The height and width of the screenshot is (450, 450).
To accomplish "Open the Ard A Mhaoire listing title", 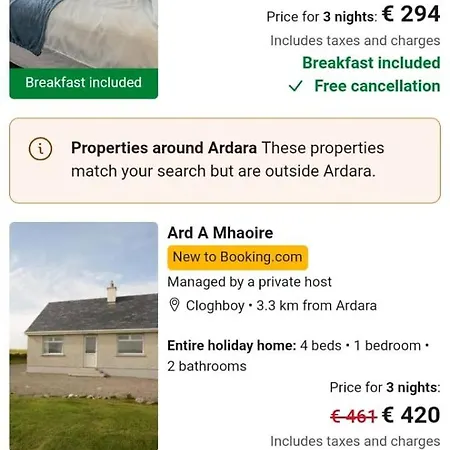I will (x=220, y=233).
